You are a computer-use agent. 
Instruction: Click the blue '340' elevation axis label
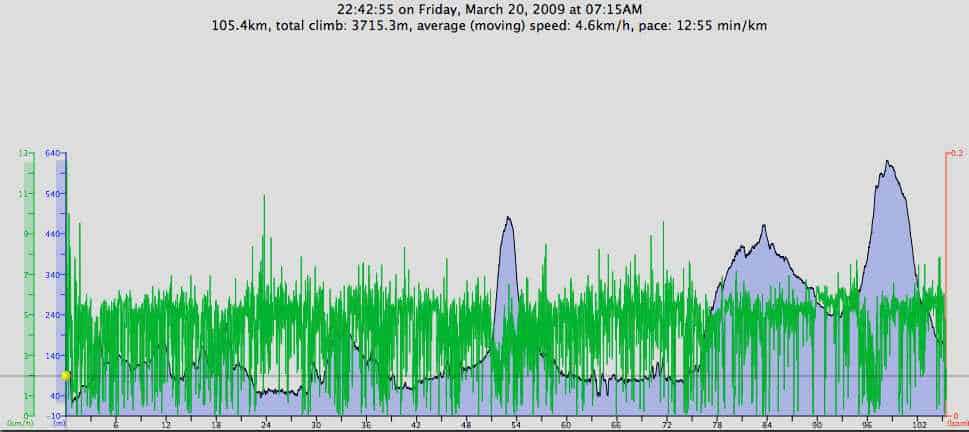[x=52, y=274]
